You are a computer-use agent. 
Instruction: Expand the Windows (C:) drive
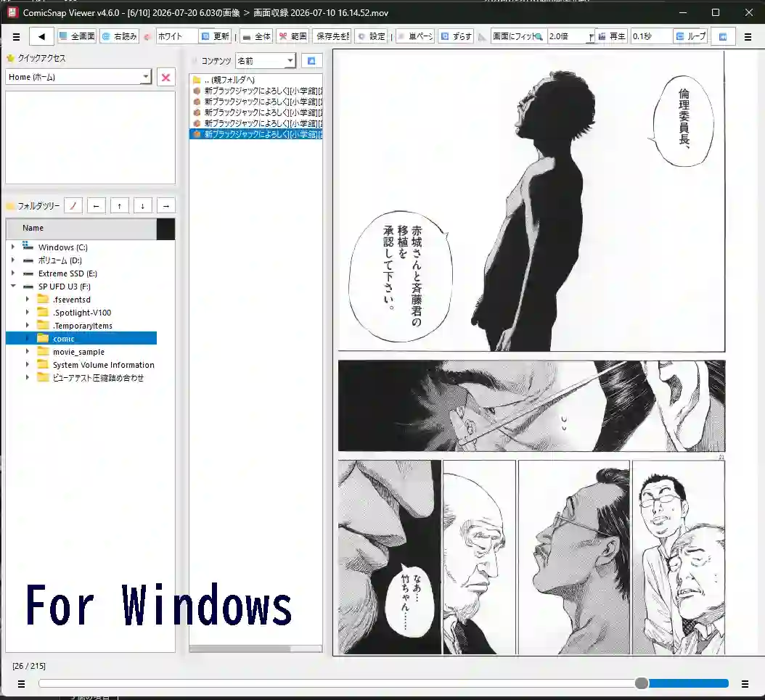click(x=12, y=247)
